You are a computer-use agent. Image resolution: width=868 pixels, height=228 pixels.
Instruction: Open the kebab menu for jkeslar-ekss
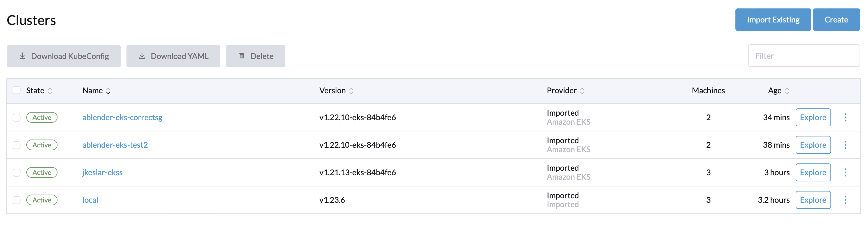pyautogui.click(x=846, y=172)
